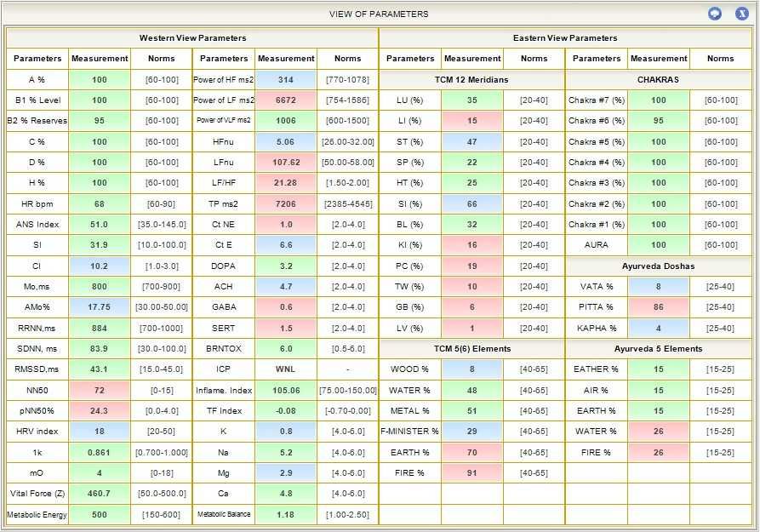The image size is (760, 532).
Task: Select the TCM 12 Meridians section heading
Action: click(471, 79)
